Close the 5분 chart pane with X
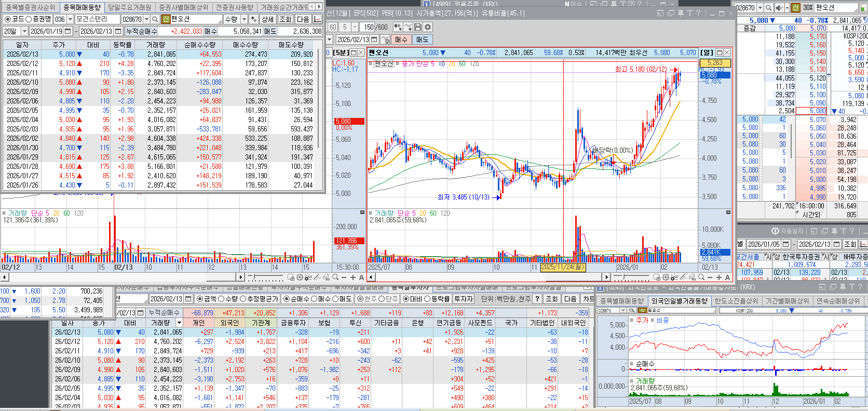This screenshot has height=411, width=868. (x=361, y=52)
